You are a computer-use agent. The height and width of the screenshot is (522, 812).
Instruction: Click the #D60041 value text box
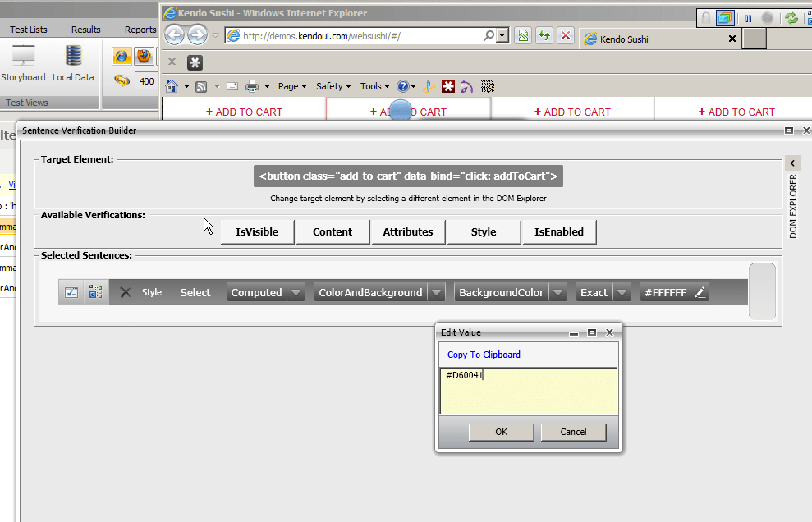(528, 391)
